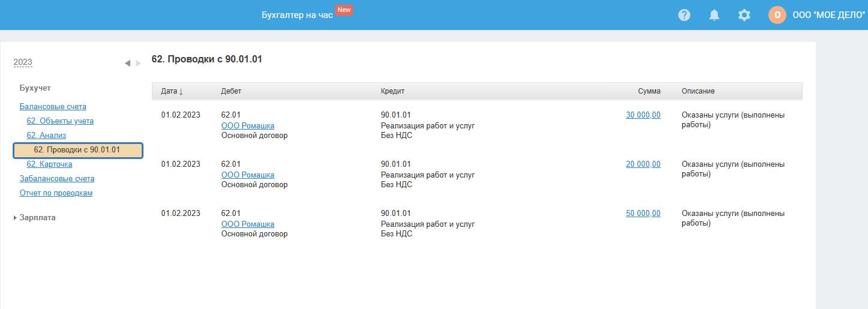
Task: Sort by Дата column header
Action: click(172, 91)
